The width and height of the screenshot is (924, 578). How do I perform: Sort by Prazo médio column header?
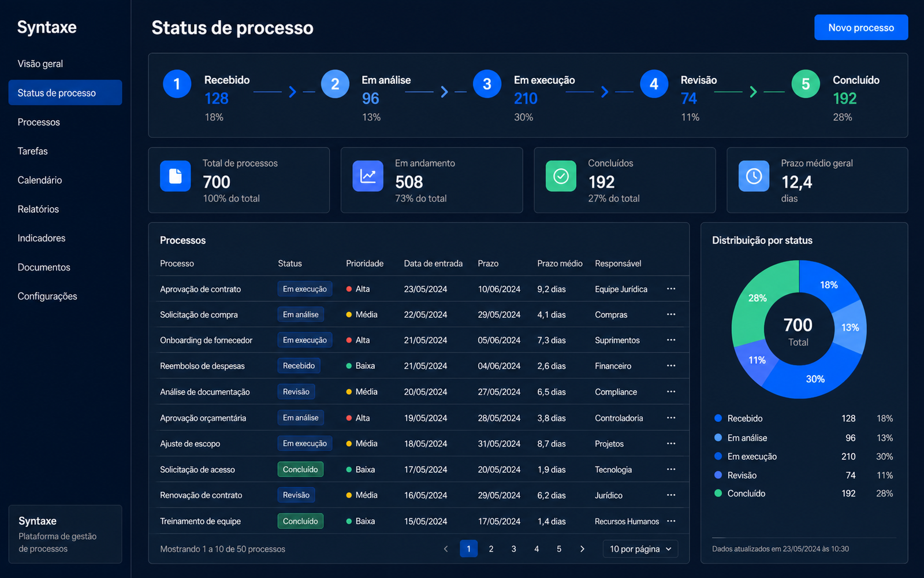(560, 263)
